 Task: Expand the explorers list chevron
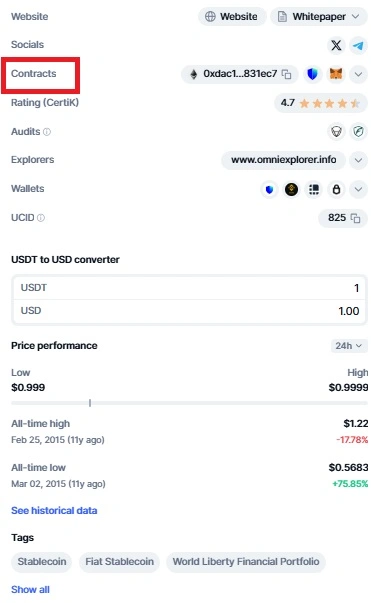pos(358,160)
